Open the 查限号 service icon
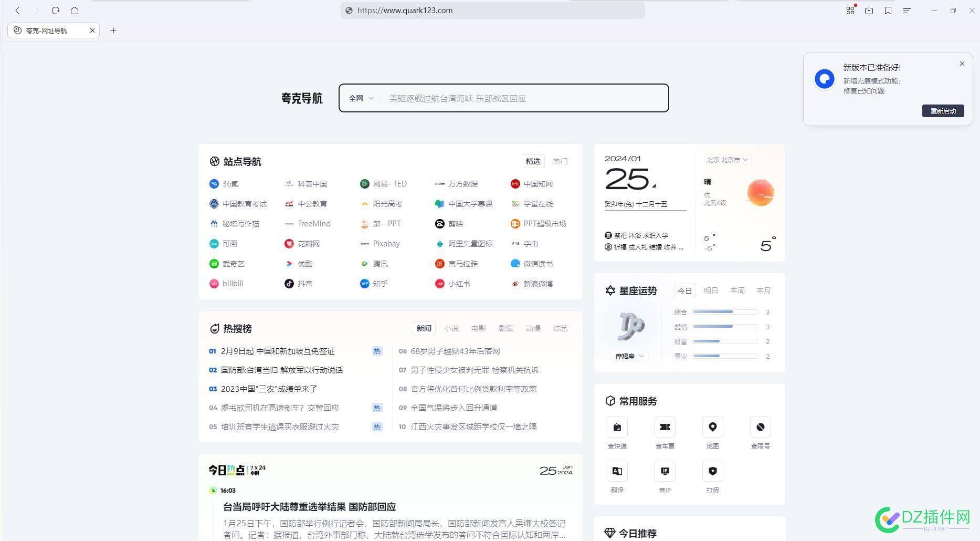The width and height of the screenshot is (980, 541). click(x=761, y=427)
